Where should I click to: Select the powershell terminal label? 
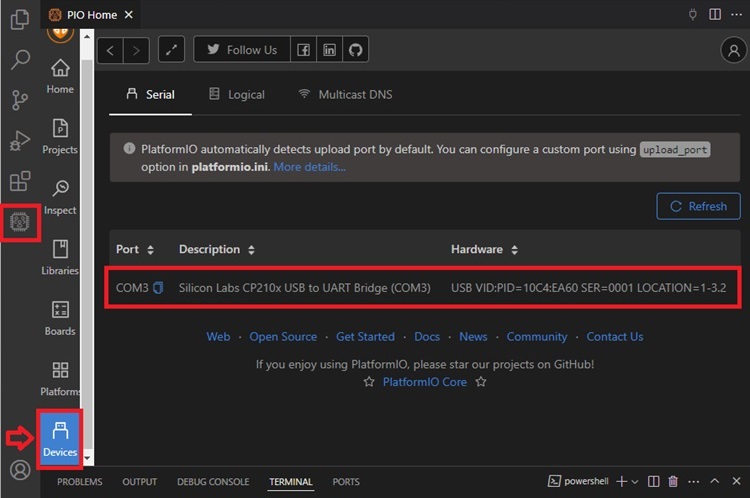click(578, 481)
